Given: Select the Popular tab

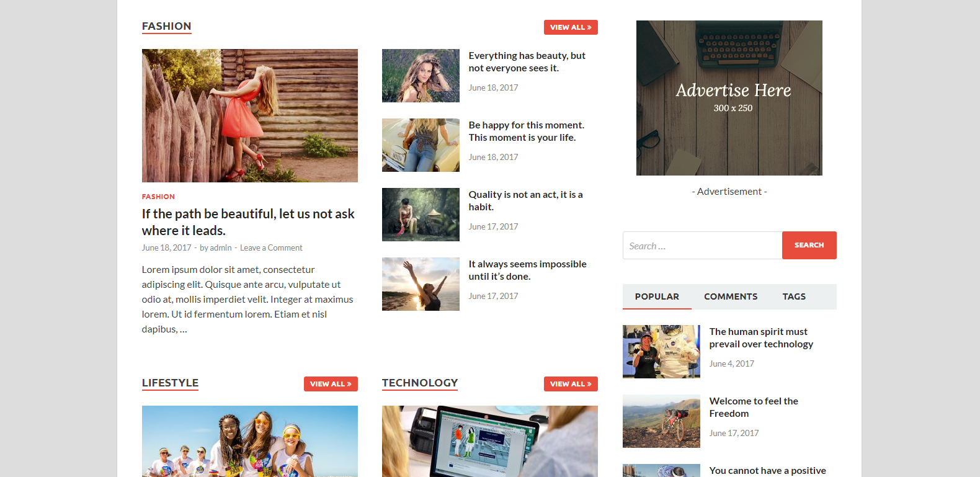Looking at the screenshot, I should pyautogui.click(x=656, y=296).
